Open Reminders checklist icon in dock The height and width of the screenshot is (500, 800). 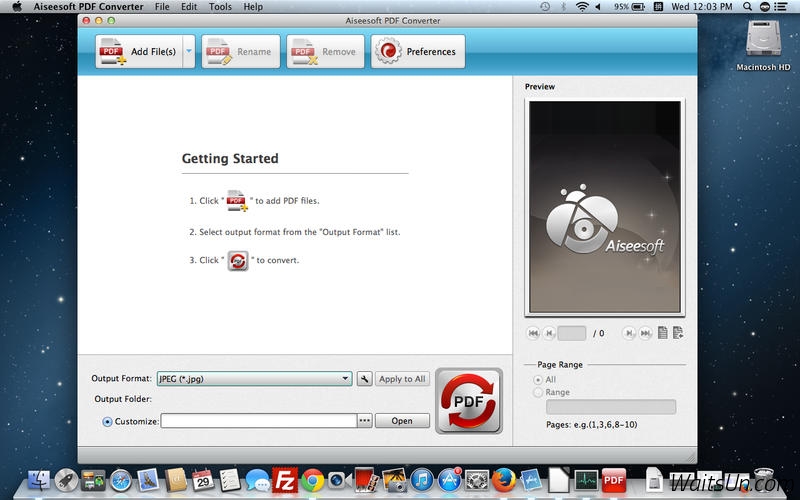230,481
